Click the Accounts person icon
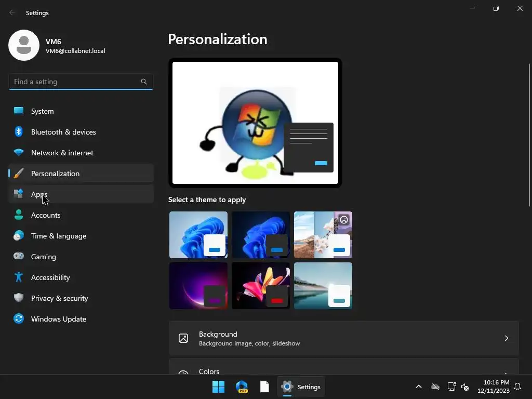The width and height of the screenshot is (532, 399). 19,215
